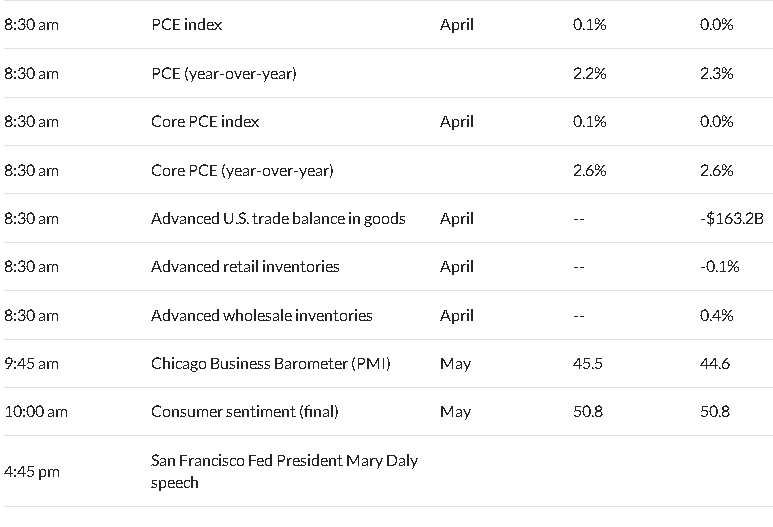
Task: Select the 2.3% PCE year-over-year previous value
Action: (716, 73)
